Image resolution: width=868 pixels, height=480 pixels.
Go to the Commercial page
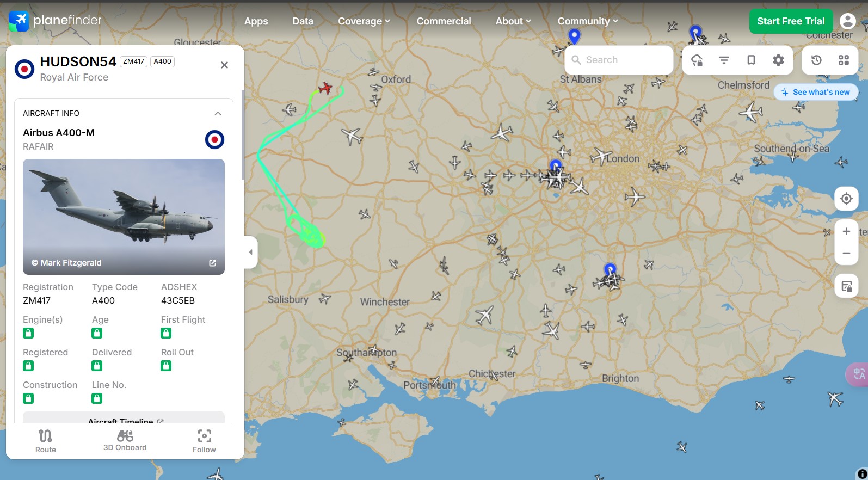tap(444, 21)
